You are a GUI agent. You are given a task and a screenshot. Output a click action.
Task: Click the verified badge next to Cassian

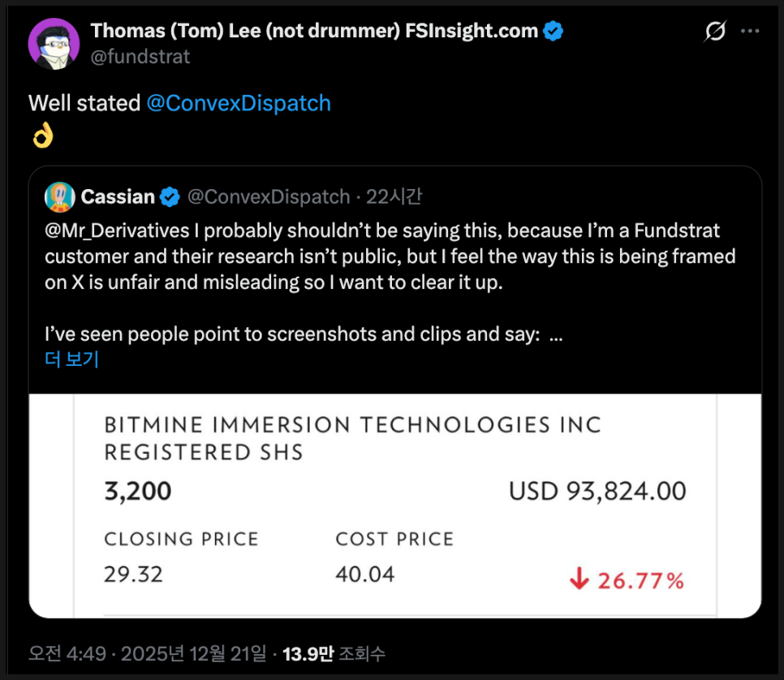pos(170,197)
